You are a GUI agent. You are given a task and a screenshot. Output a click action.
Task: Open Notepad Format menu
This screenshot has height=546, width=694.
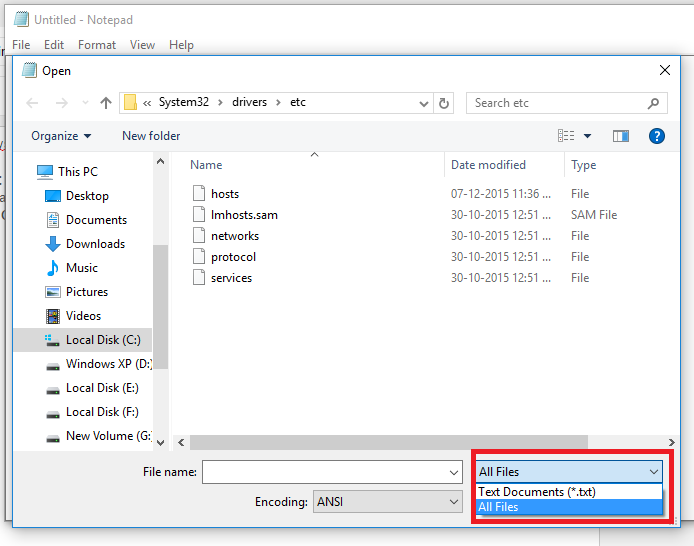pos(97,45)
